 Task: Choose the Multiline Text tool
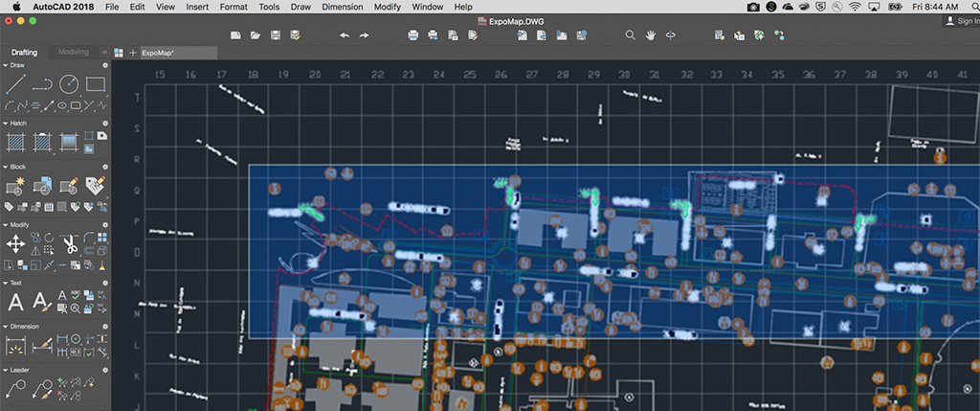[x=16, y=303]
